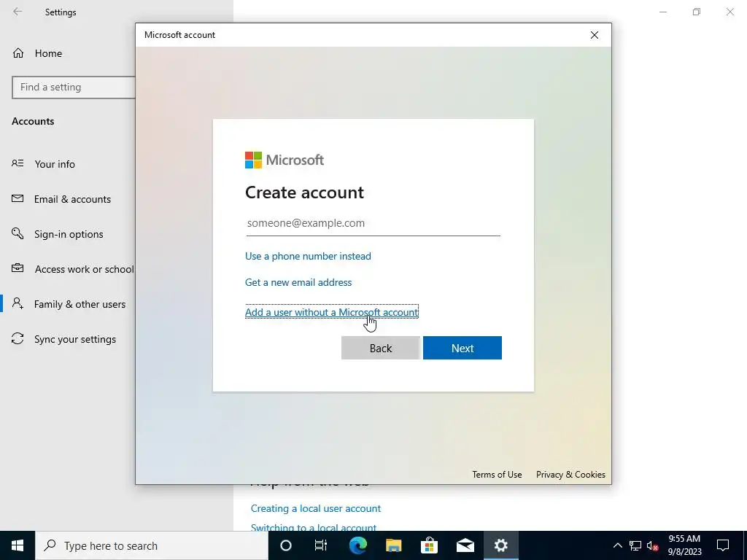Click the muted volume tray icon
Image resolution: width=747 pixels, height=560 pixels.
[x=653, y=545]
